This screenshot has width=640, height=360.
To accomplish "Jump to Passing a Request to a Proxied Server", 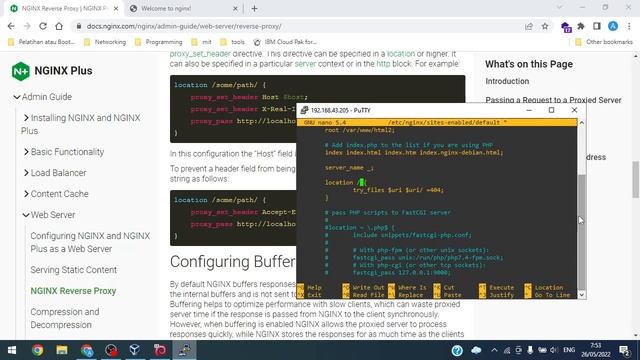I will pyautogui.click(x=553, y=100).
